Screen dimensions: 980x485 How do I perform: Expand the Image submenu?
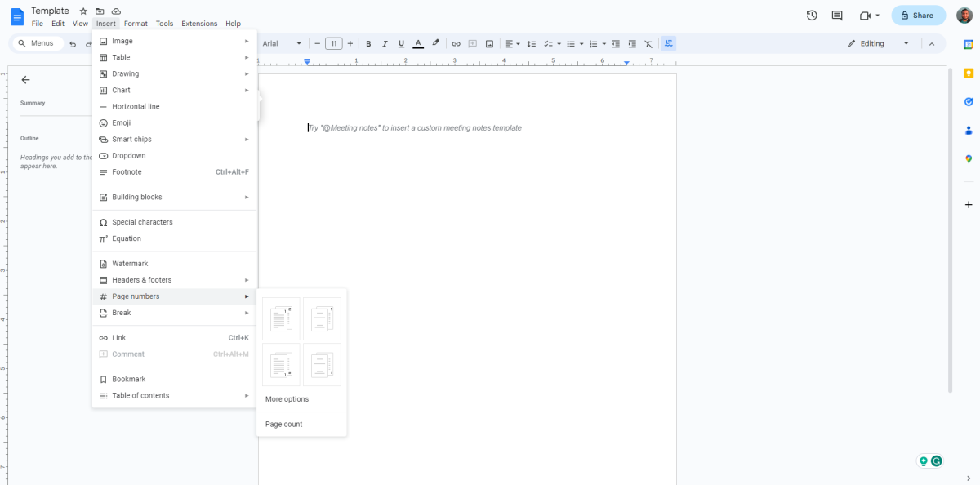tap(175, 41)
